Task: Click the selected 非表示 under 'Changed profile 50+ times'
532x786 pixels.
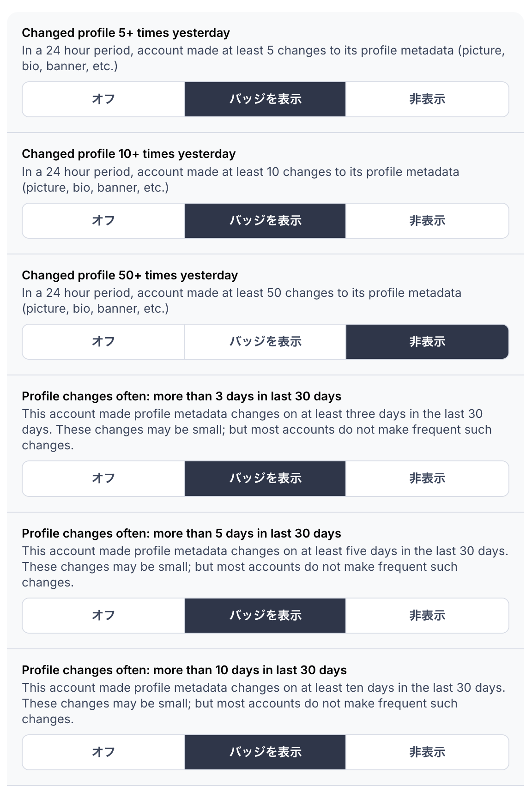Action: click(x=427, y=342)
